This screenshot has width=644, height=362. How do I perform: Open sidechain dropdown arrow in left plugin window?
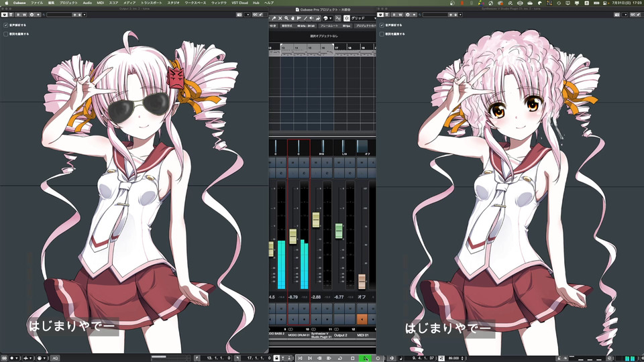pyautogui.click(x=38, y=15)
